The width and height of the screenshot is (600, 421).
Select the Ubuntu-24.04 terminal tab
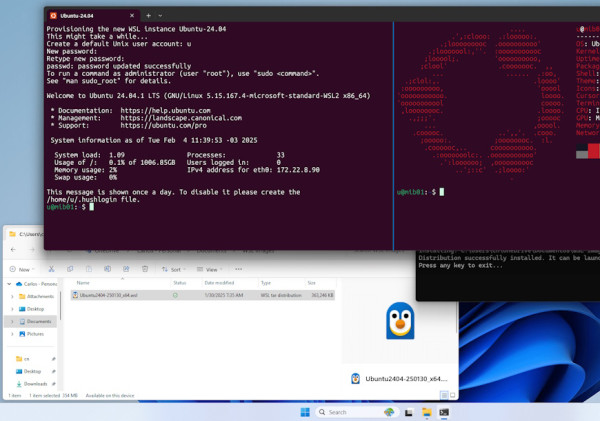pos(93,16)
